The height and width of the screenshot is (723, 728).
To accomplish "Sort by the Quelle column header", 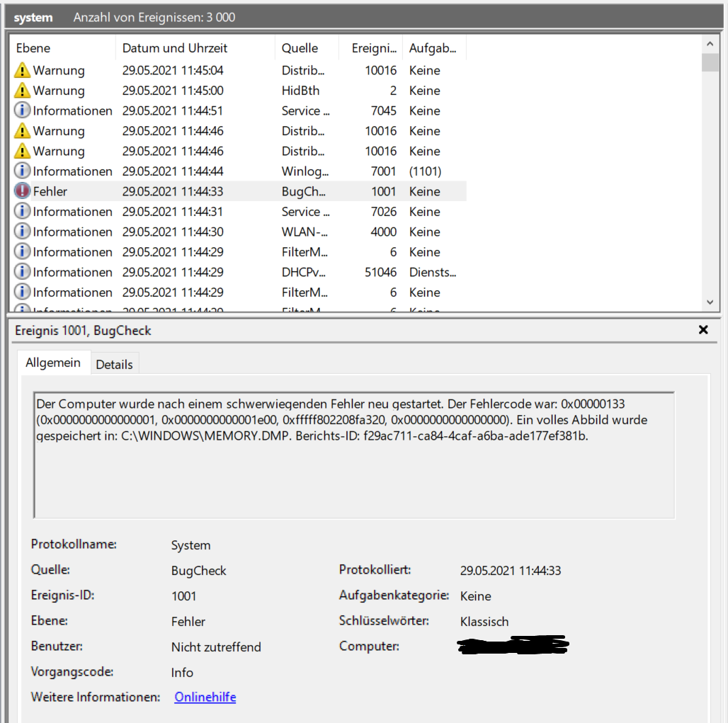I will (307, 48).
